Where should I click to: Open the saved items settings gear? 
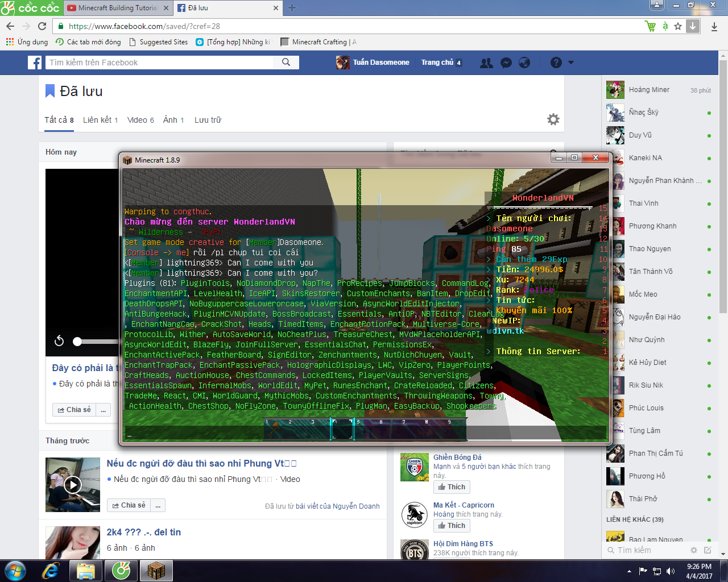click(x=553, y=119)
